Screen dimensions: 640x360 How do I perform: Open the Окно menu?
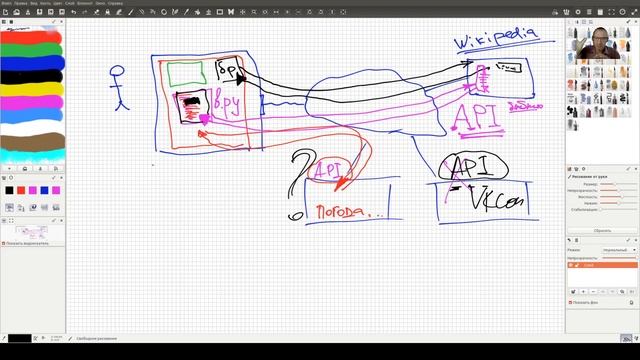point(100,3)
